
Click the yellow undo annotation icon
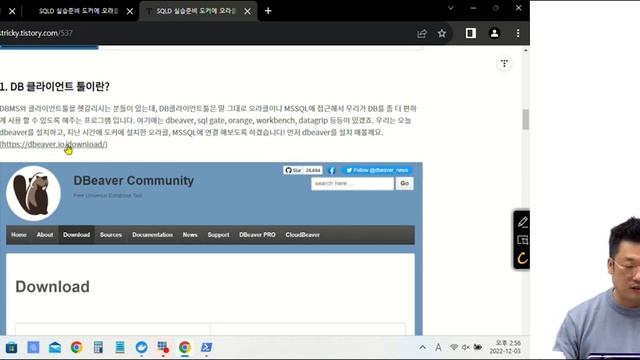[522, 258]
